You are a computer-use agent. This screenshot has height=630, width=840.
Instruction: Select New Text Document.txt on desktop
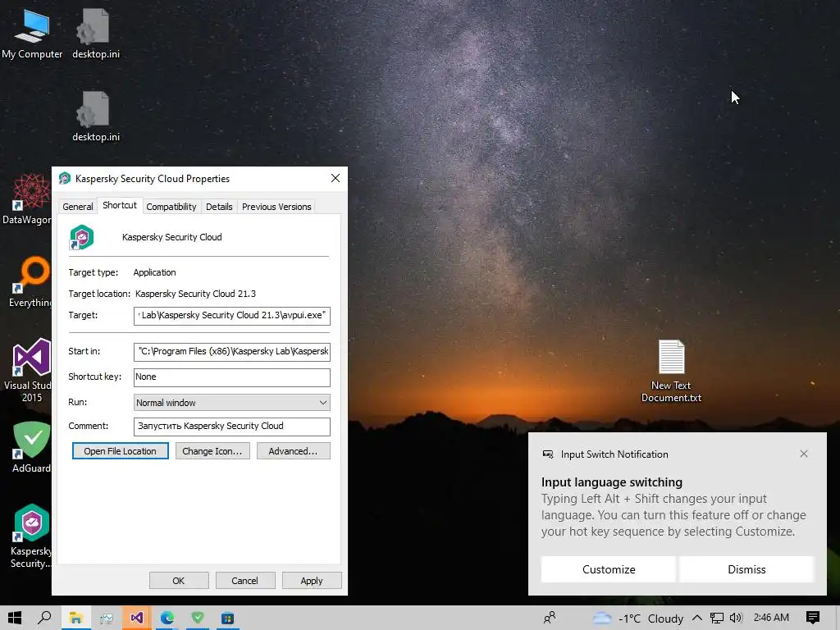pyautogui.click(x=671, y=370)
